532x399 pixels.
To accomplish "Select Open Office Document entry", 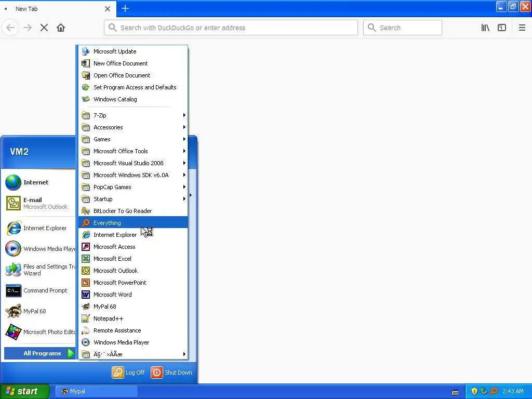I will pos(132,75).
